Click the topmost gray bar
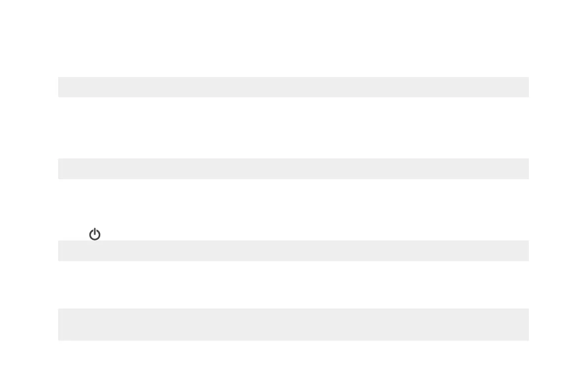This screenshot has width=588, height=392. [x=293, y=87]
